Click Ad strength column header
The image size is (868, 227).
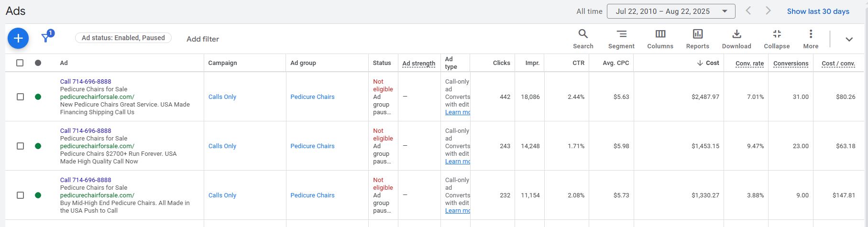pyautogui.click(x=419, y=63)
